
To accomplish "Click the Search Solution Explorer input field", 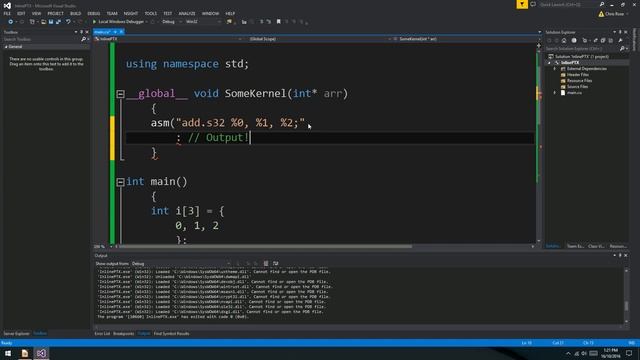I will tap(581, 49).
